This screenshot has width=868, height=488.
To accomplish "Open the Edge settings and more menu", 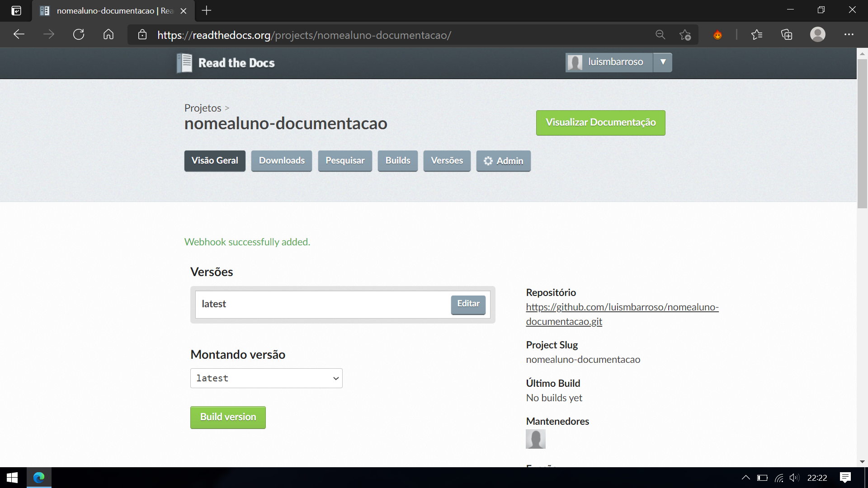I will [849, 35].
